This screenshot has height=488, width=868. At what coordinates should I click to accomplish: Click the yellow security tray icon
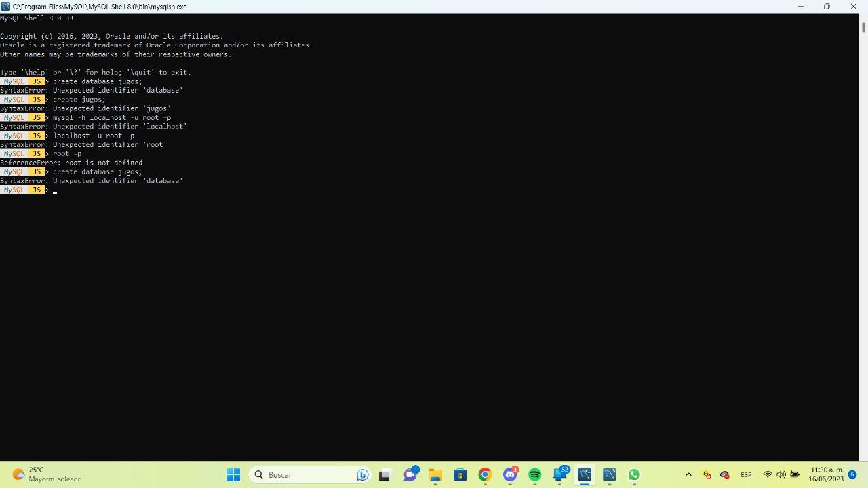pos(707,474)
